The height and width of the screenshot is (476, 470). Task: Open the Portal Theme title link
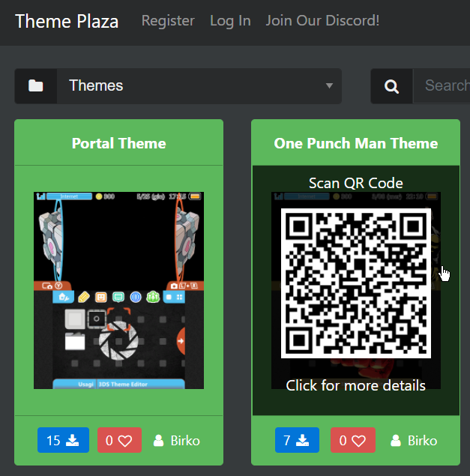[x=118, y=143]
